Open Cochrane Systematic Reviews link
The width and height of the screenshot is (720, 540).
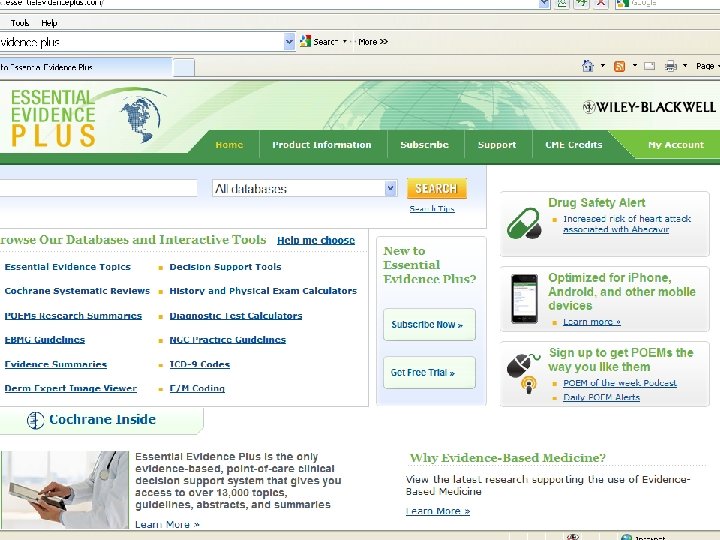point(77,291)
